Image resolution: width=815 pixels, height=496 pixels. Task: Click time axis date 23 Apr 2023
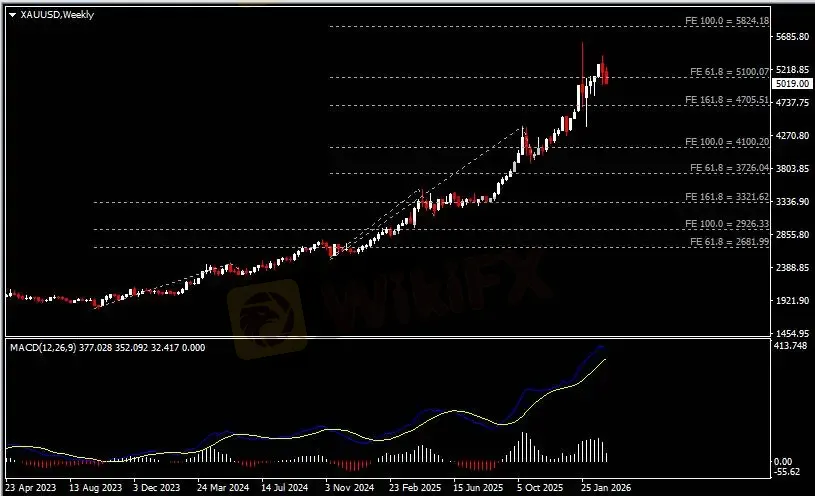[x=31, y=488]
